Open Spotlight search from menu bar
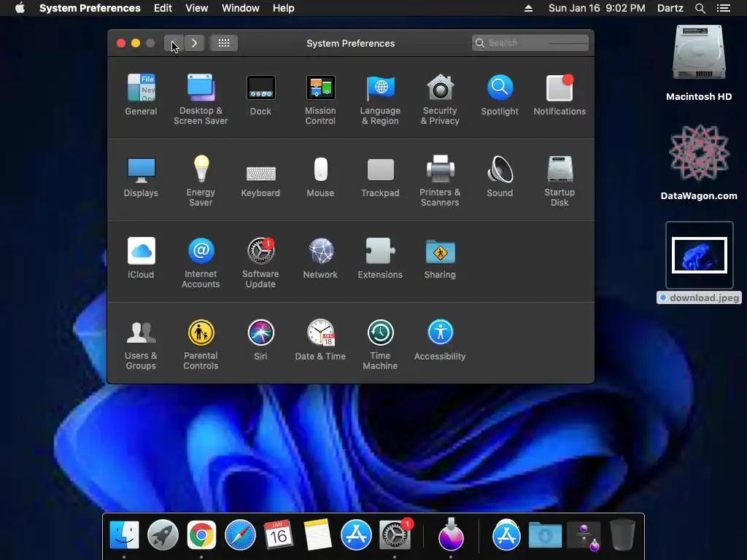This screenshot has width=747, height=560. click(700, 8)
